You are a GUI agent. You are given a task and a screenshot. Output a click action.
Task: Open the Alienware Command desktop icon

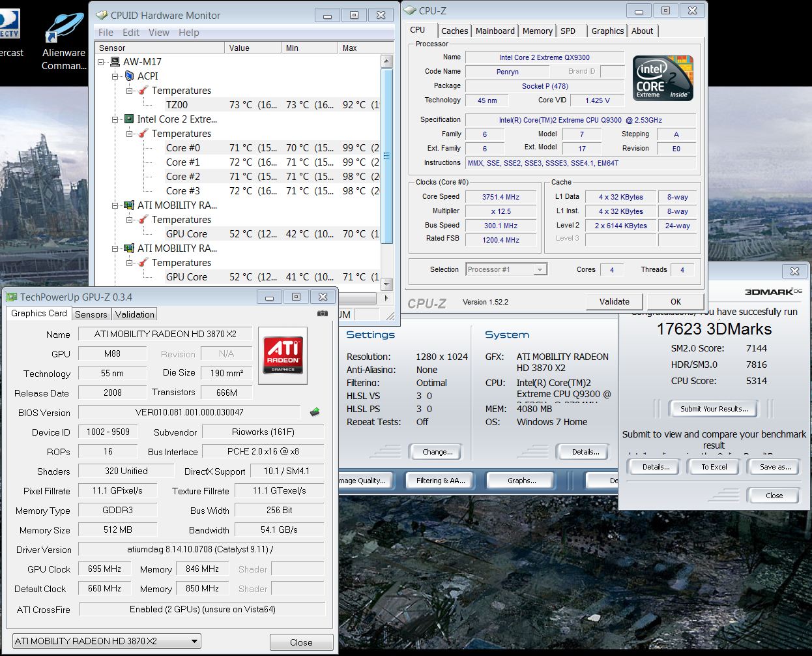click(x=64, y=41)
